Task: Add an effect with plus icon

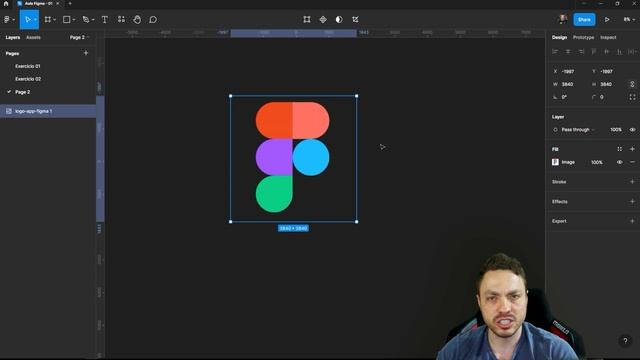Action: tap(632, 201)
